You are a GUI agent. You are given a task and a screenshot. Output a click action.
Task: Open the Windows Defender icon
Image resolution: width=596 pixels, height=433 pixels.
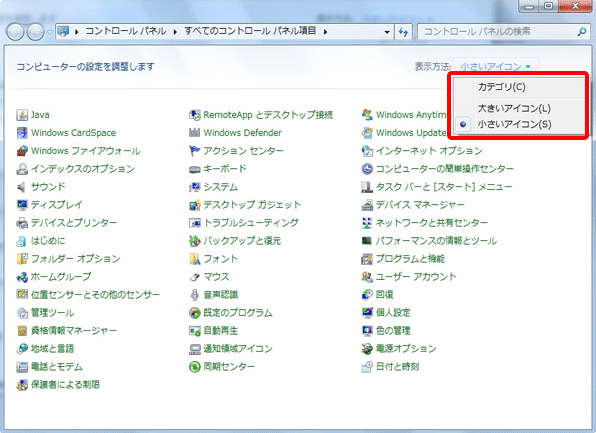point(195,133)
